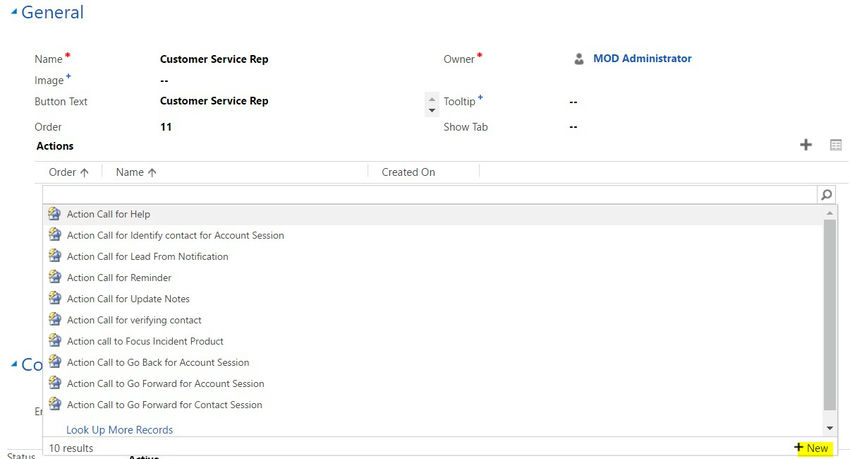The height and width of the screenshot is (459, 850).
Task: Click the icon beside Action Call for Help
Action: tap(54, 214)
